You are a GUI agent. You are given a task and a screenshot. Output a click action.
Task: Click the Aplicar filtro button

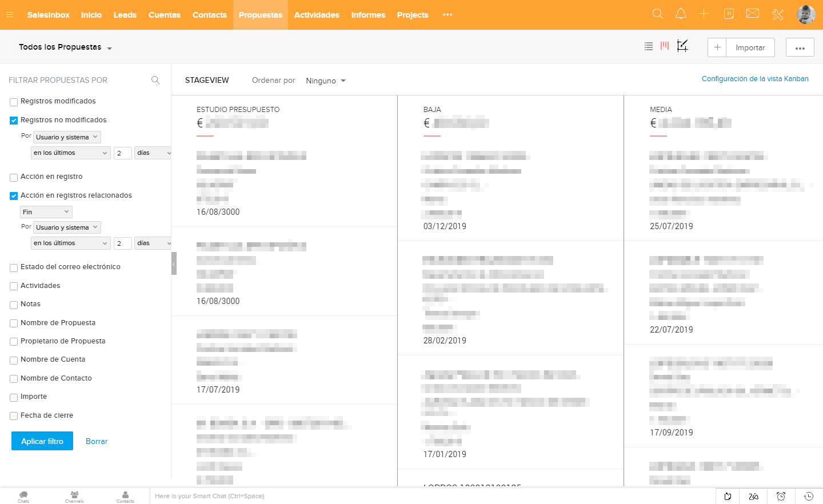(x=42, y=441)
